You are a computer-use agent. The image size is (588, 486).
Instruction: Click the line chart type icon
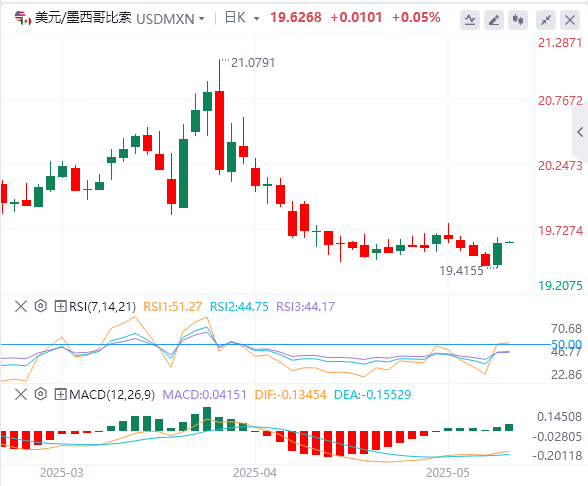point(470,20)
